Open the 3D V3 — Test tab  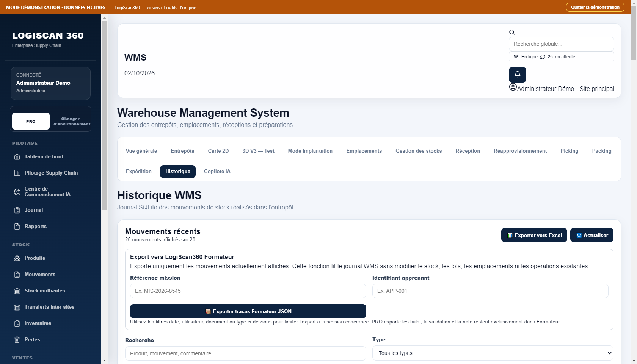[x=258, y=151]
